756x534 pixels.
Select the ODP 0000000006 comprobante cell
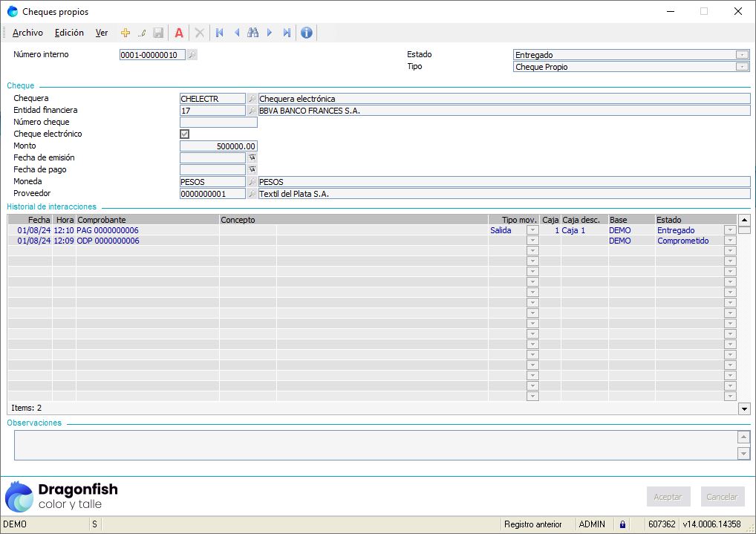pyautogui.click(x=148, y=241)
